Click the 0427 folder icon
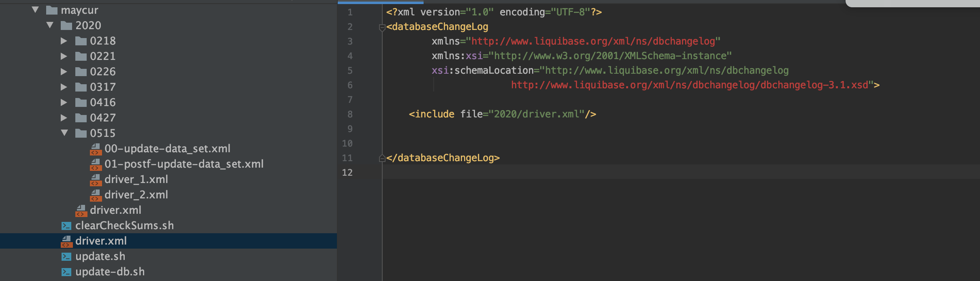Image resolution: width=980 pixels, height=281 pixels. pyautogui.click(x=81, y=118)
